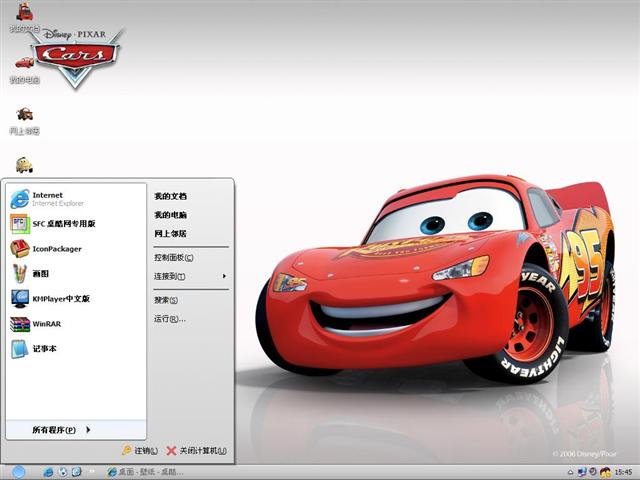Click 关闭计算机(U) shut down button
640x480 pixels.
196,451
